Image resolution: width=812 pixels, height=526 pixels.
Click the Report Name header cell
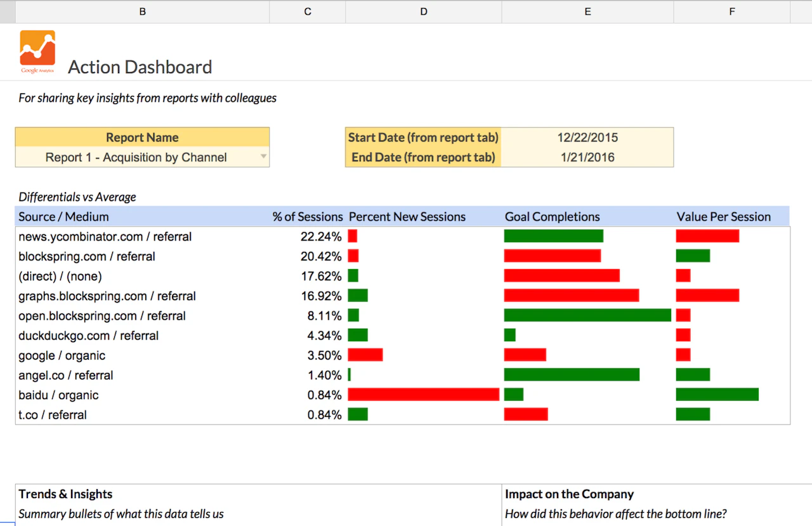tap(142, 138)
